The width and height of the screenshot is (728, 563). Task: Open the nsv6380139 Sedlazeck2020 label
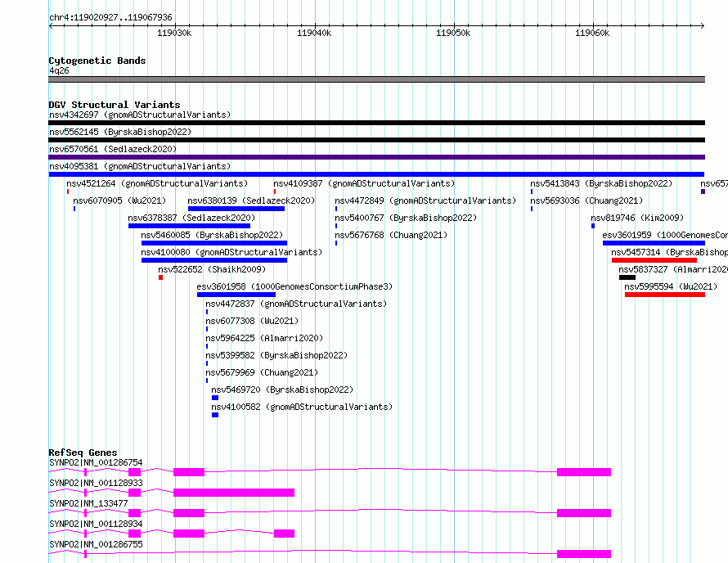251,200
